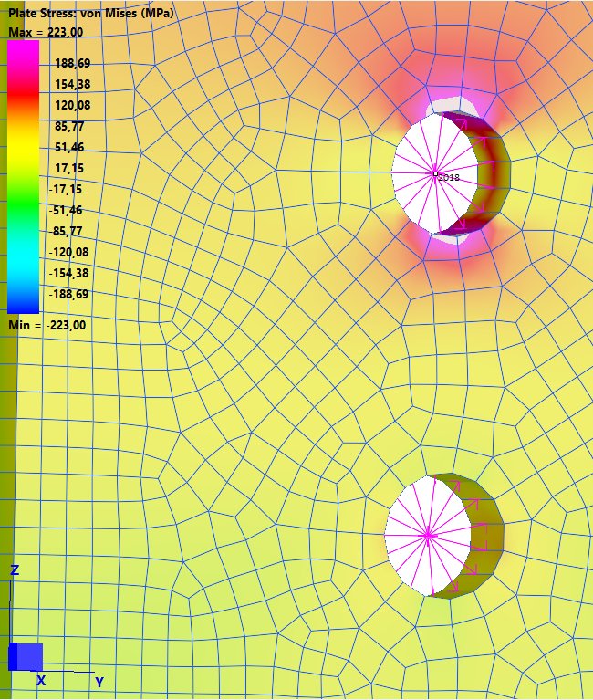The width and height of the screenshot is (593, 700).
Task: Click the -17,15 legend label
Action: tap(66, 189)
